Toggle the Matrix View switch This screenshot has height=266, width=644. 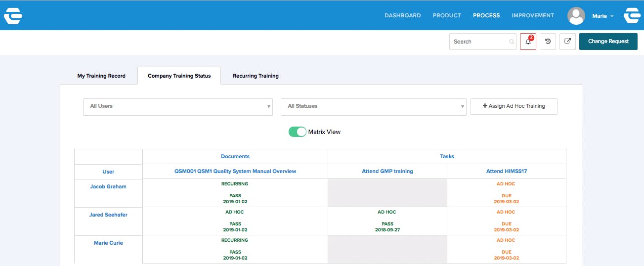pyautogui.click(x=298, y=132)
